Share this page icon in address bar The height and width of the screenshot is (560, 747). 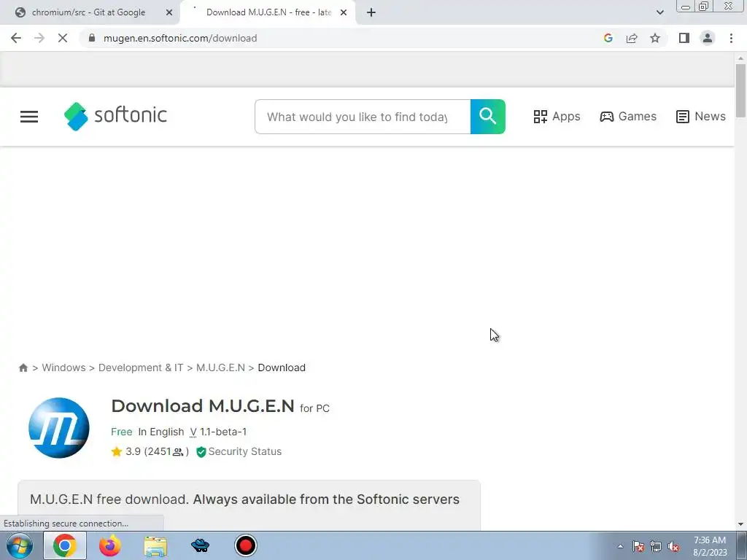click(632, 38)
